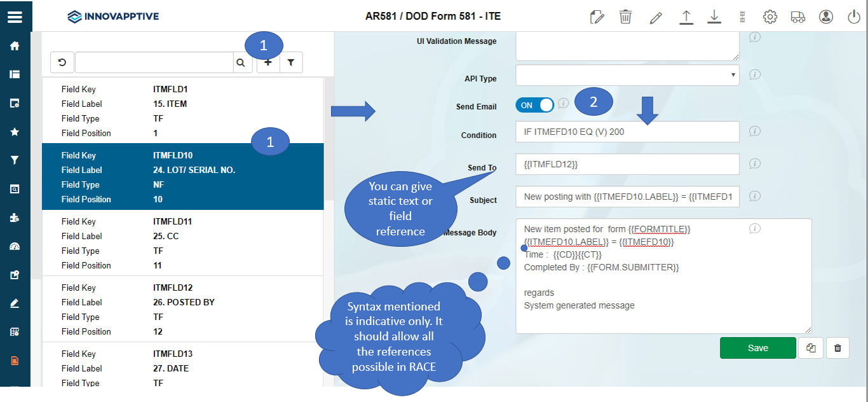The width and height of the screenshot is (868, 402).
Task: Click the copy button beside Save
Action: [810, 348]
